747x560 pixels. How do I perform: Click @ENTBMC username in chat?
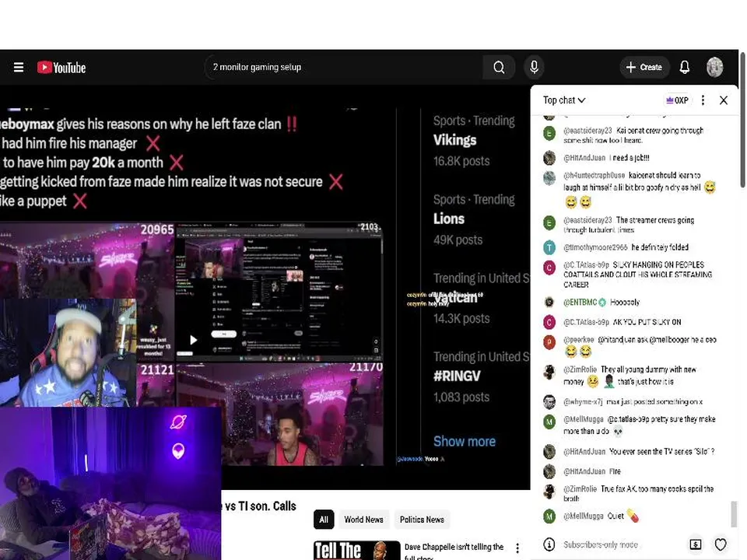(580, 303)
